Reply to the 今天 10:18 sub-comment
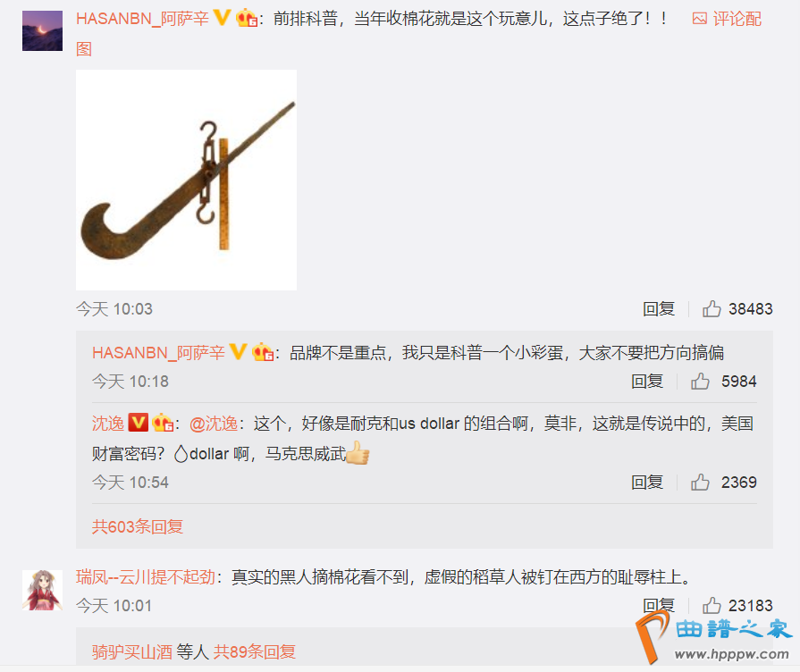Viewport: 800px width, 672px height. click(647, 382)
